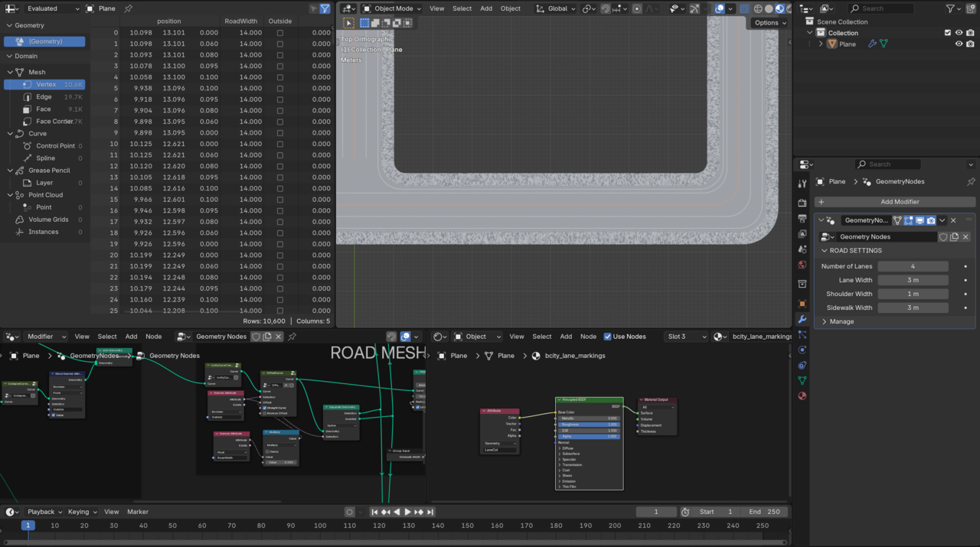Open the viewport Add menu
This screenshot has height=547, width=980.
[486, 8]
